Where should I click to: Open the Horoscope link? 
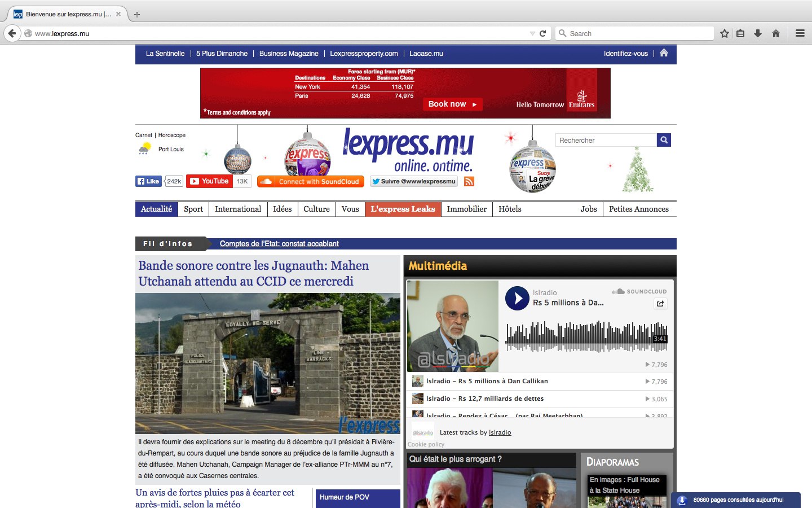pos(172,135)
